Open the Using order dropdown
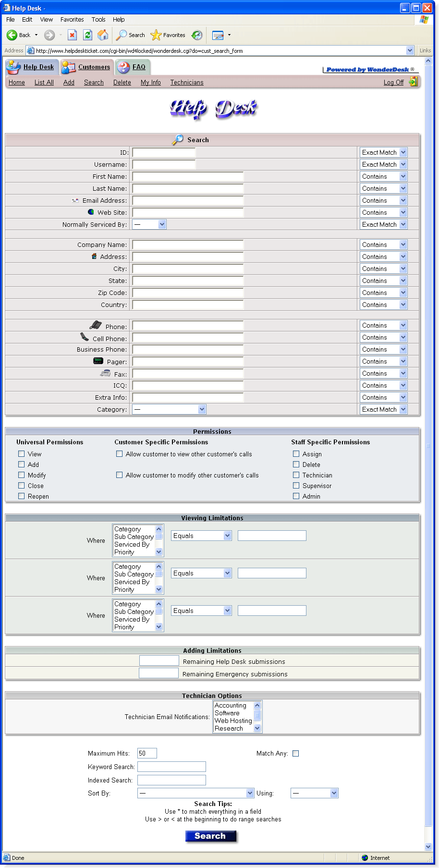 point(315,793)
